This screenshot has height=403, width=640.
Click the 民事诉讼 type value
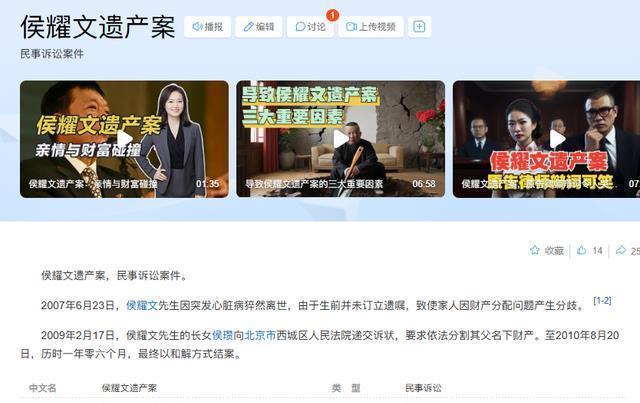(x=423, y=388)
